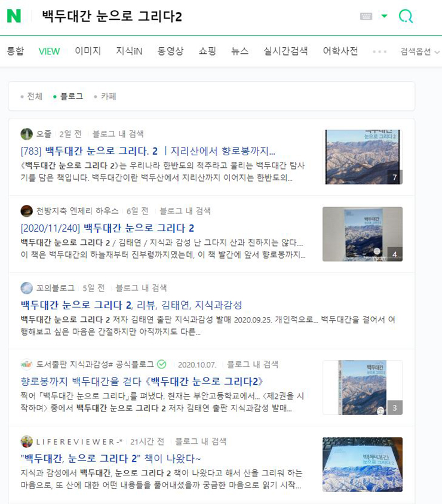Switch to the 이미지 tab
The height and width of the screenshot is (504, 442).
coord(88,51)
